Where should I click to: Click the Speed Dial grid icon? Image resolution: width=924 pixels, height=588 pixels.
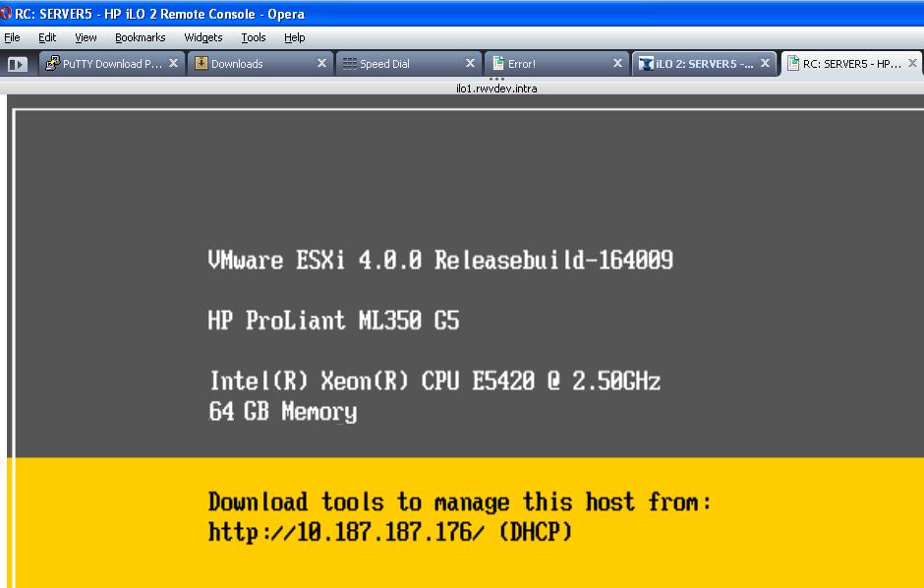[350, 64]
